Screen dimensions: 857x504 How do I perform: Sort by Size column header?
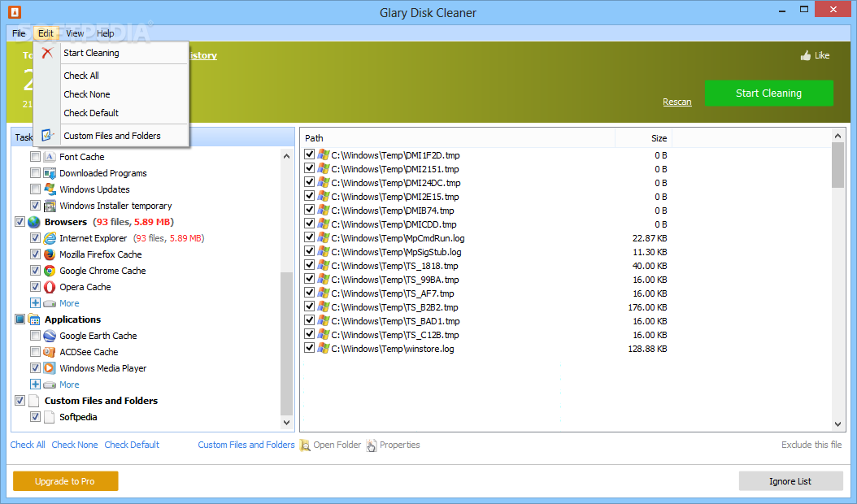pyautogui.click(x=643, y=138)
